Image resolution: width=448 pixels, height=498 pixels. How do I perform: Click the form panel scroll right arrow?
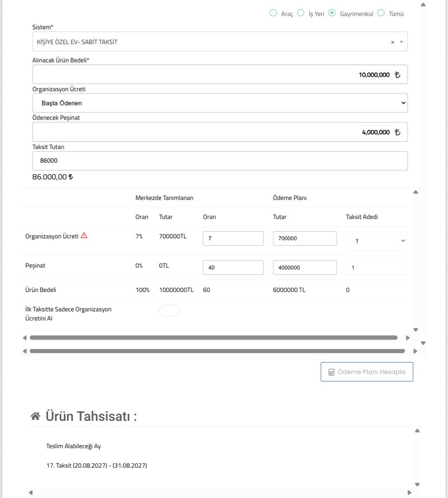(415, 351)
